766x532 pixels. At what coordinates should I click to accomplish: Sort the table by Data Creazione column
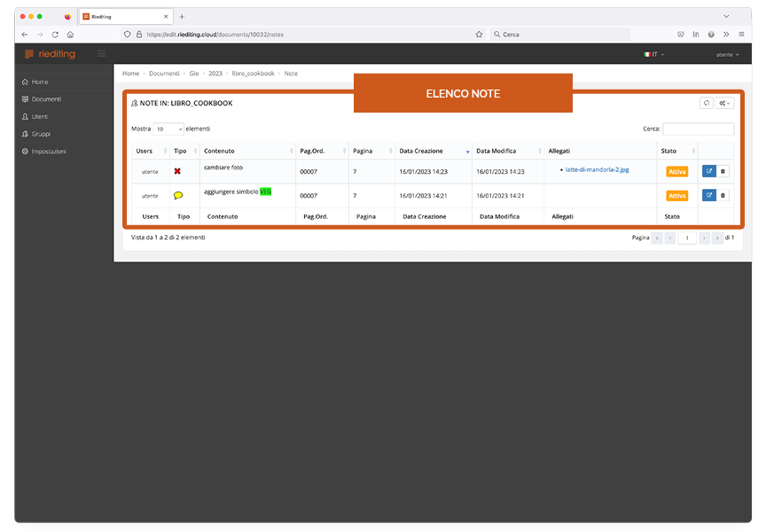(432, 151)
